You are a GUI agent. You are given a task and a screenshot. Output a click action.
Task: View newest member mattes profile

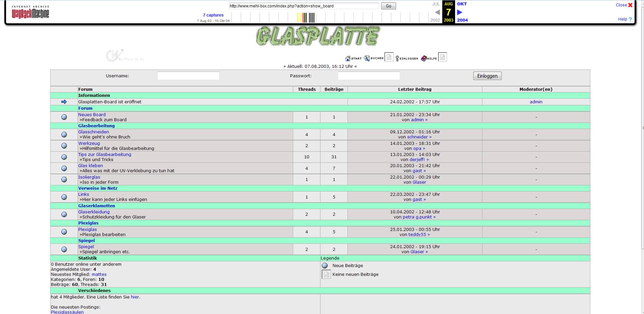[x=99, y=274]
